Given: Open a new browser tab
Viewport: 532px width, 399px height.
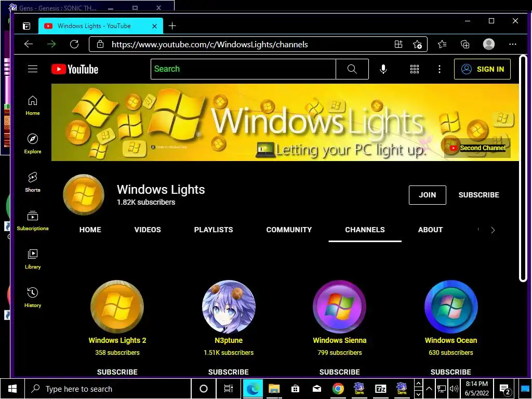Looking at the screenshot, I should [172, 26].
